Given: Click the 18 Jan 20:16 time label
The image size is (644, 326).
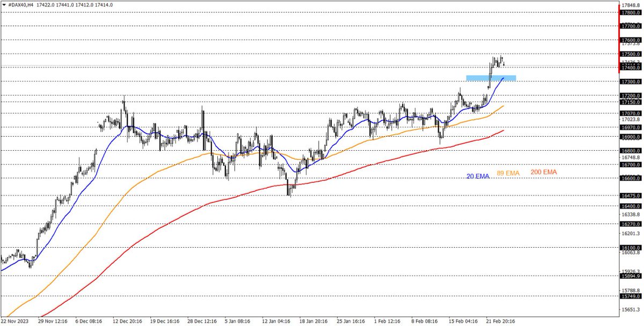Looking at the screenshot, I should click(x=314, y=321).
